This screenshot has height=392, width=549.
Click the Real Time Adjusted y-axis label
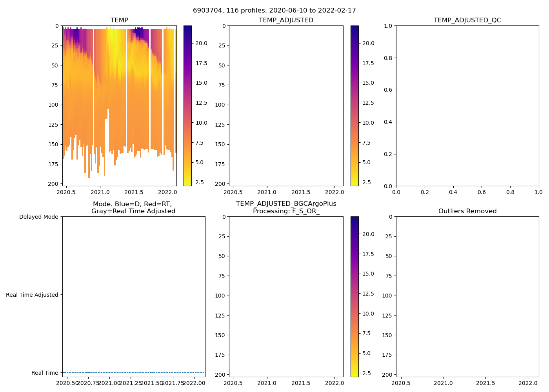(32, 295)
